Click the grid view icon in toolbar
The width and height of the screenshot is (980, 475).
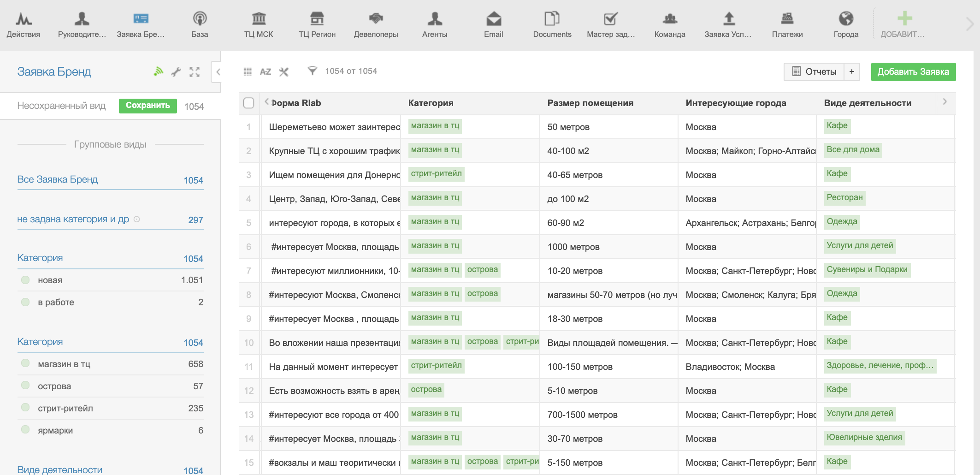pos(248,71)
